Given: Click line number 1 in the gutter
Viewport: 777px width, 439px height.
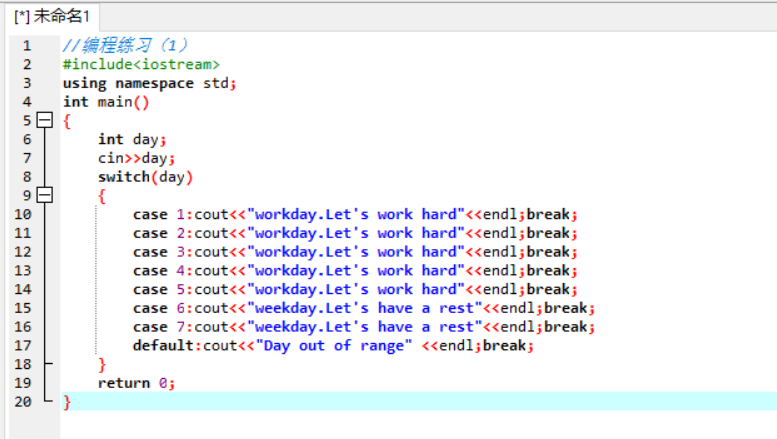Looking at the screenshot, I should pos(27,46).
